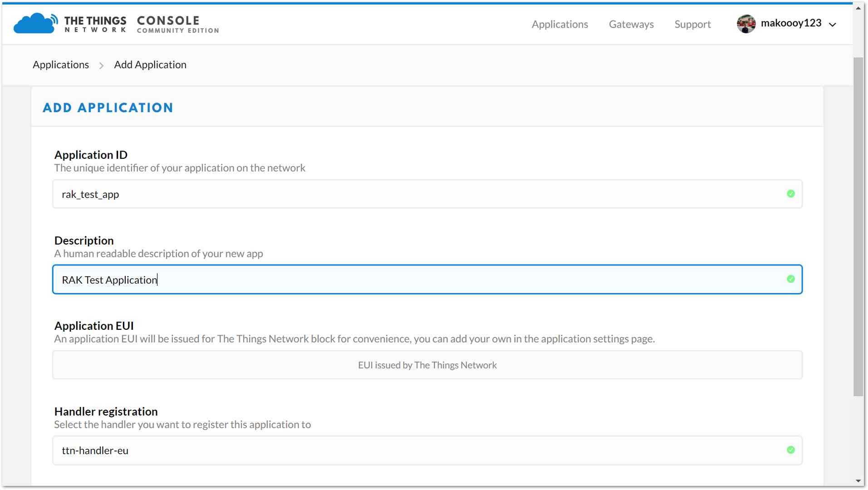Click the green checkmark in Description field
The image size is (868, 490).
click(x=791, y=279)
